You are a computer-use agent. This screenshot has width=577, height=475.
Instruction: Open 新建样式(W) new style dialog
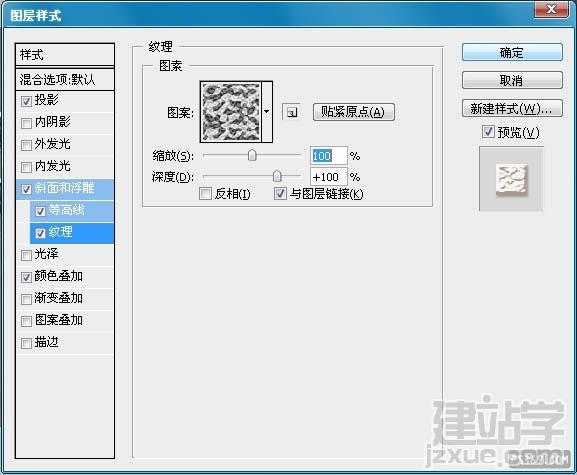[x=512, y=109]
